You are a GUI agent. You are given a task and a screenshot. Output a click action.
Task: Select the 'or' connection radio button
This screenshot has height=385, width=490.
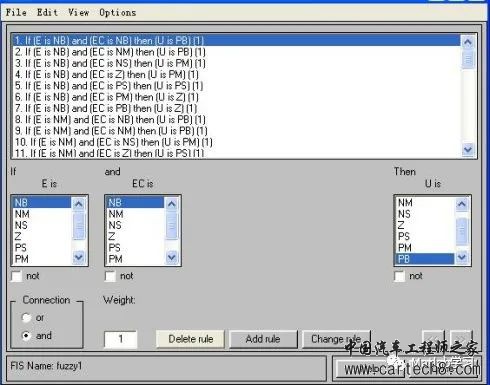click(x=26, y=318)
